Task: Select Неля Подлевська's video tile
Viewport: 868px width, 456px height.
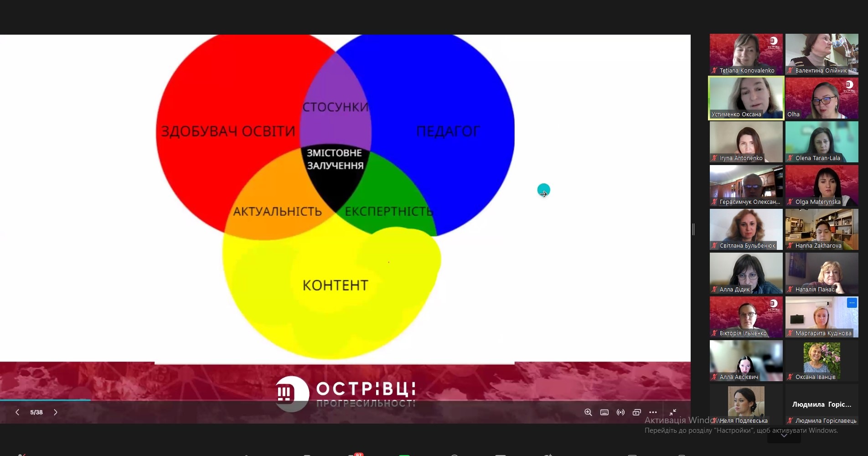Action: (x=746, y=404)
